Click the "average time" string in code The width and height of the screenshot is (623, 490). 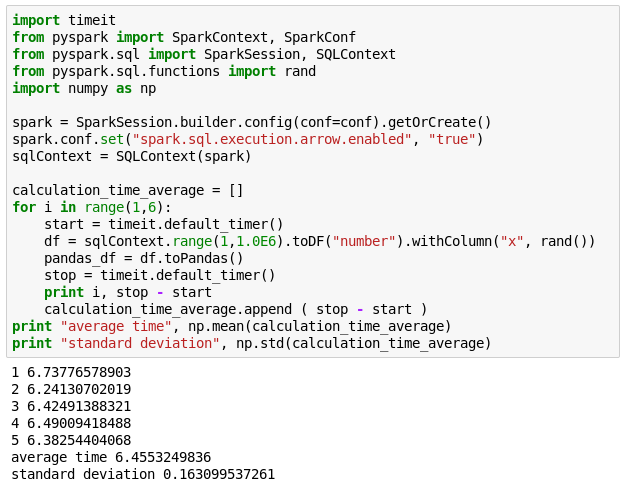[116, 326]
